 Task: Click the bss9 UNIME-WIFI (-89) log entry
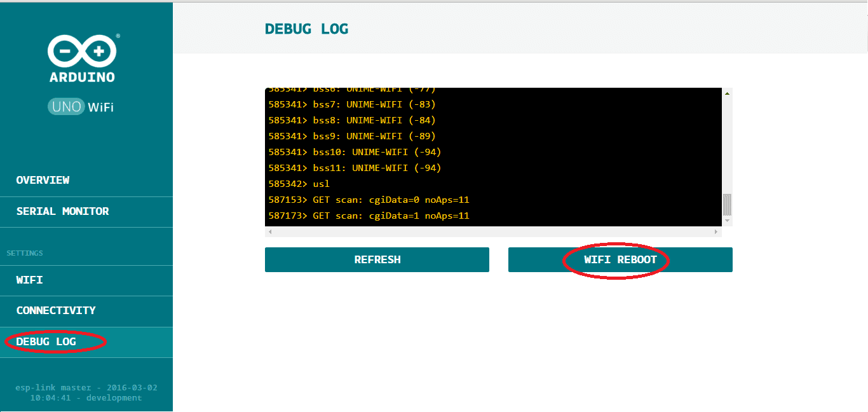tap(352, 136)
